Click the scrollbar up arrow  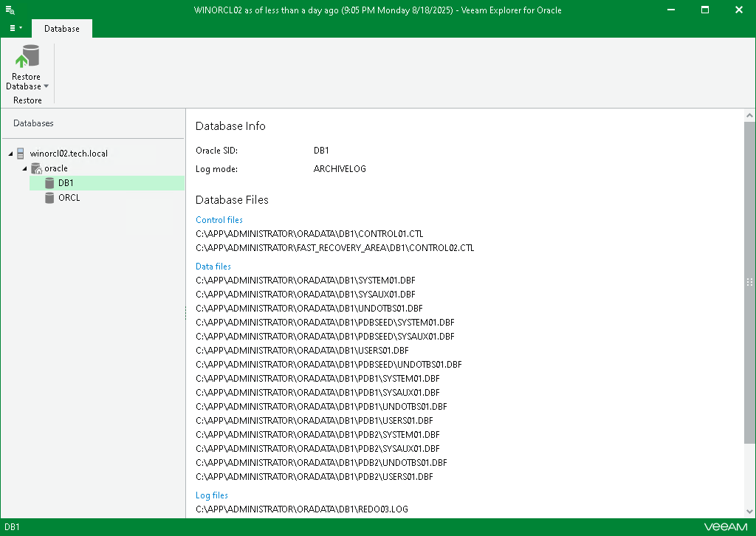[749, 116]
